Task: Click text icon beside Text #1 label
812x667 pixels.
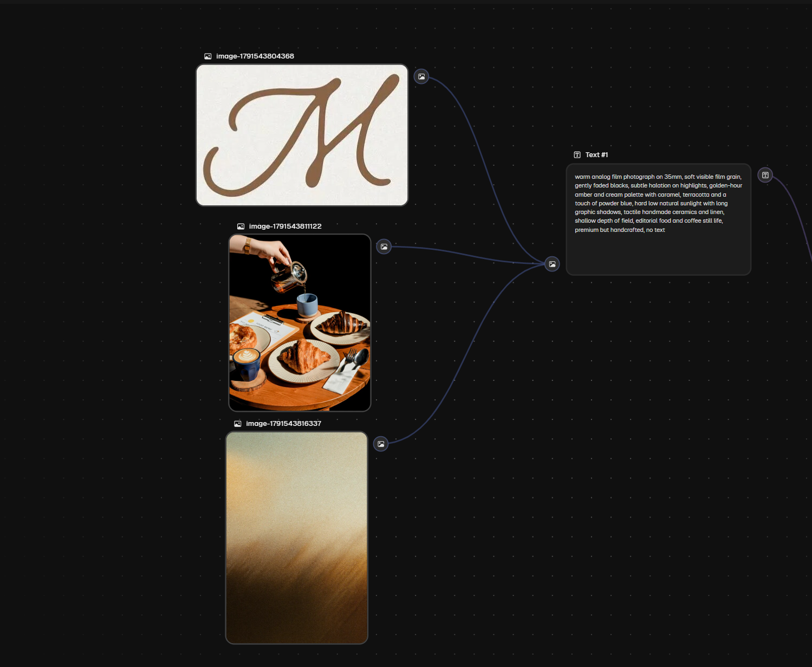Action: tap(577, 155)
